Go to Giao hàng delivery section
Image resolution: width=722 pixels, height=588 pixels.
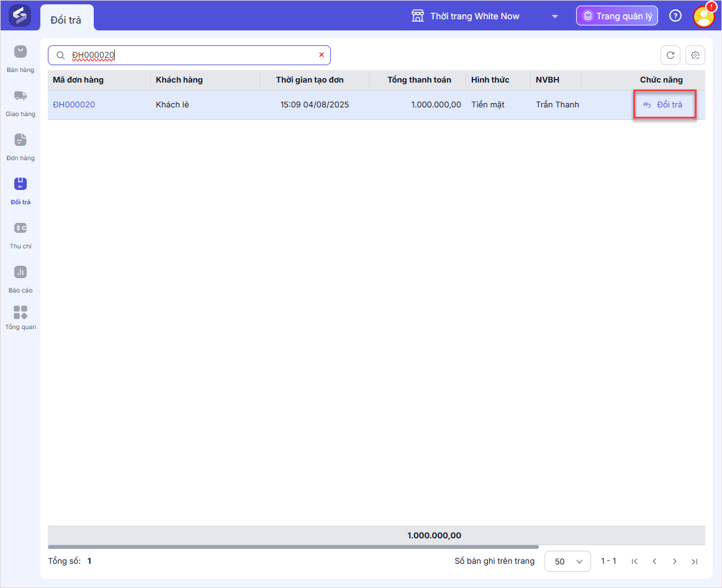[20, 103]
